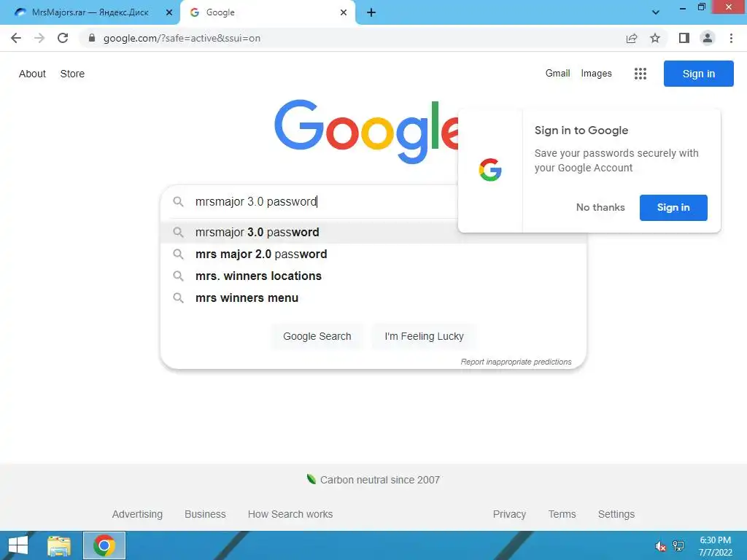Click the browser forward arrow
747x560 pixels.
[39, 38]
